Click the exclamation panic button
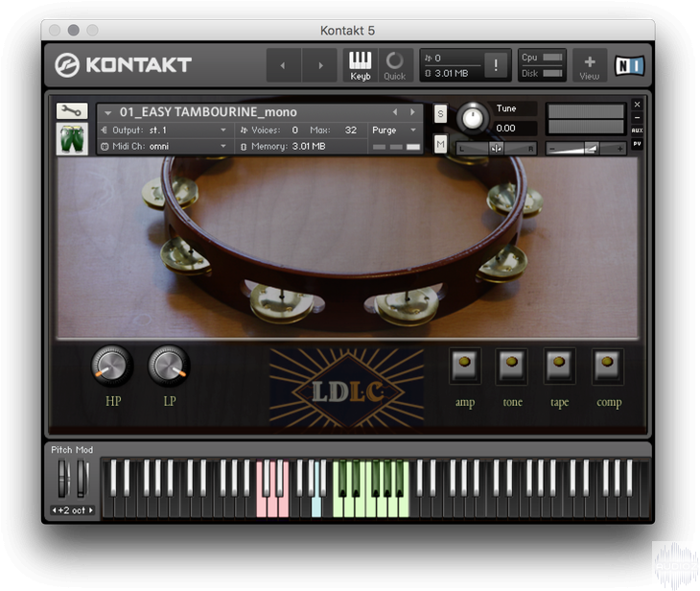This screenshot has width=700, height=591. pyautogui.click(x=496, y=65)
